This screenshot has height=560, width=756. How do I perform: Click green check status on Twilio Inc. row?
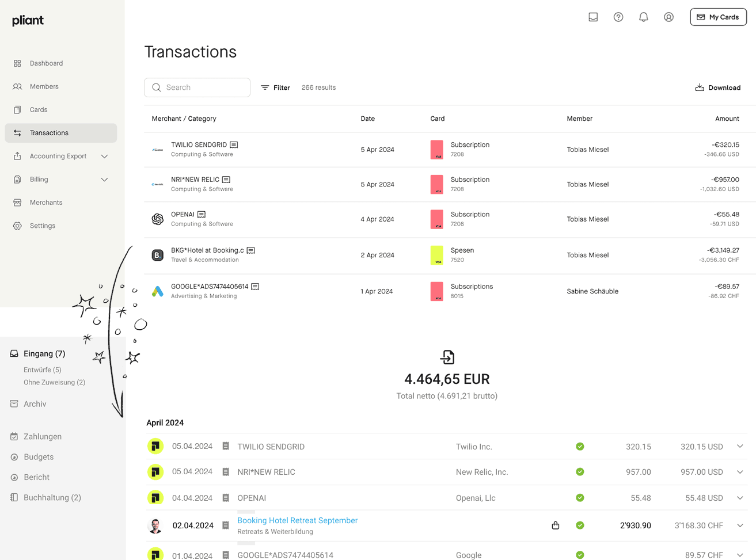tap(580, 447)
